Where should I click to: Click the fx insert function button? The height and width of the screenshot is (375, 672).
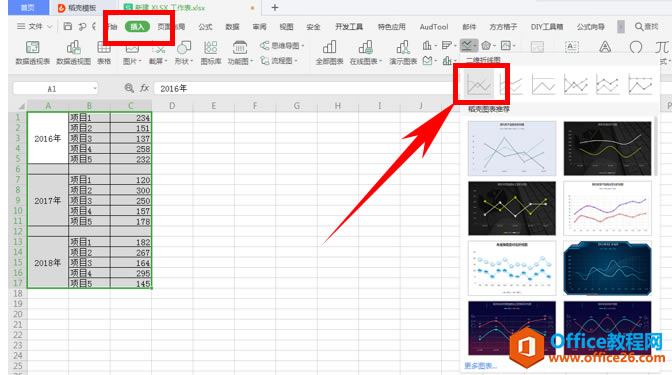144,88
